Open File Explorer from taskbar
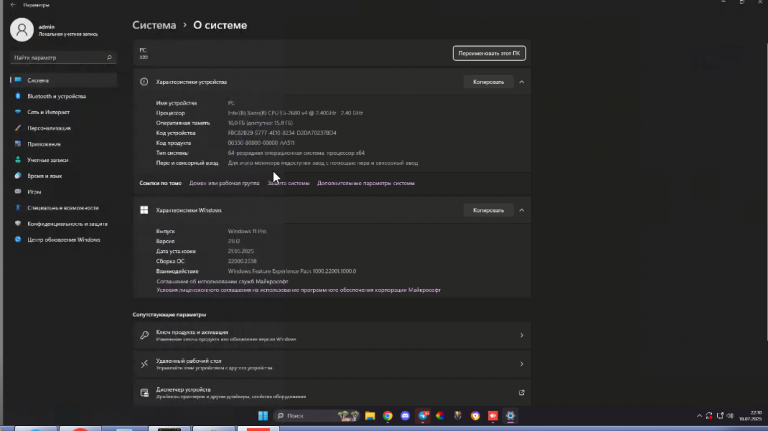 click(370, 416)
